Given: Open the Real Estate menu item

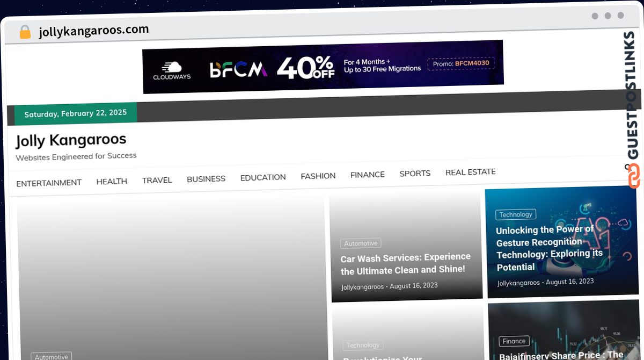Looking at the screenshot, I should [x=471, y=172].
